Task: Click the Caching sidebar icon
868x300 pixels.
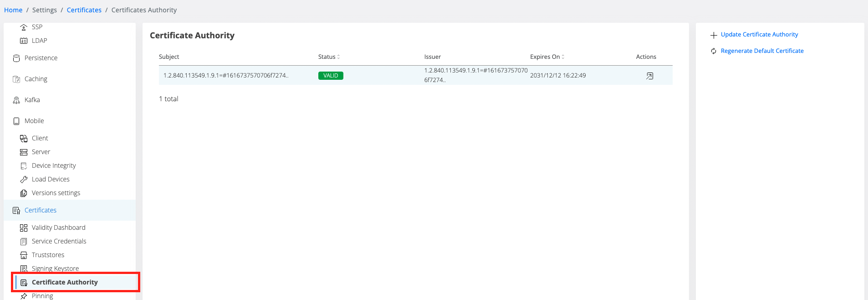Action: click(x=16, y=79)
